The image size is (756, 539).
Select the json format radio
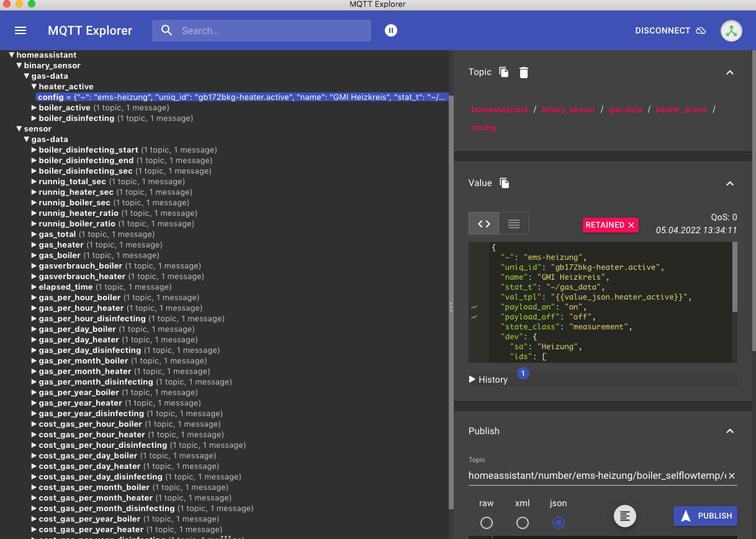[x=559, y=523]
